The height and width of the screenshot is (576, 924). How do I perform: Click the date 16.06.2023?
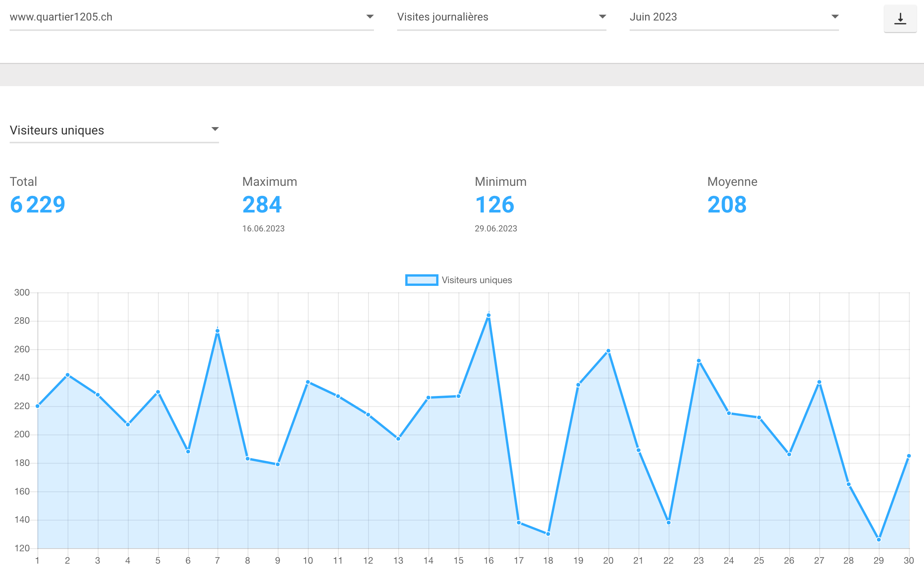click(263, 229)
